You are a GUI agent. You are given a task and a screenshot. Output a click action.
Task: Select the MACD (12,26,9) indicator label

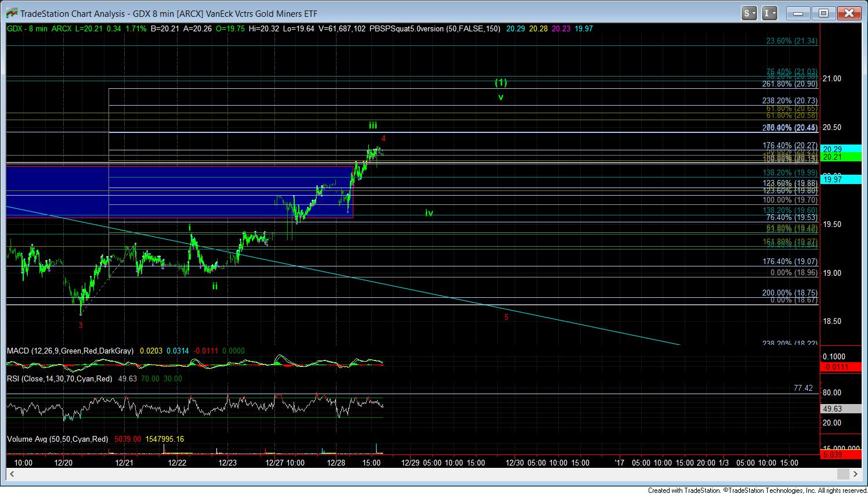pos(70,351)
